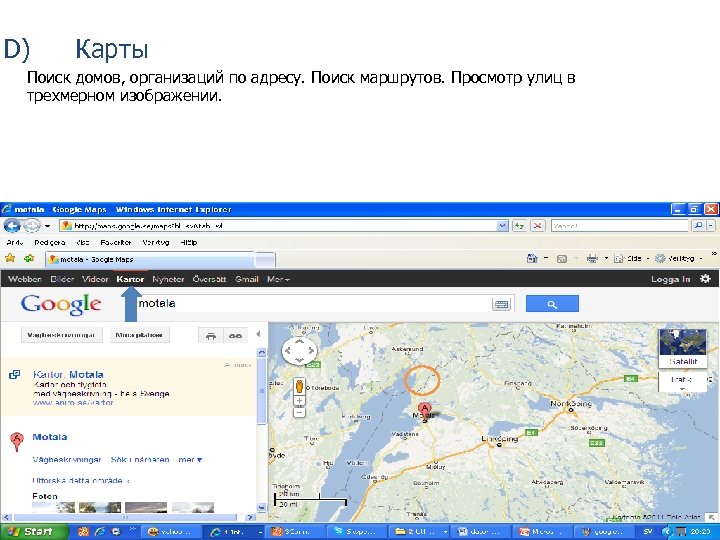Click the Sök i närheten link
Screen dimensions: 720x540
pyautogui.click(x=140, y=460)
